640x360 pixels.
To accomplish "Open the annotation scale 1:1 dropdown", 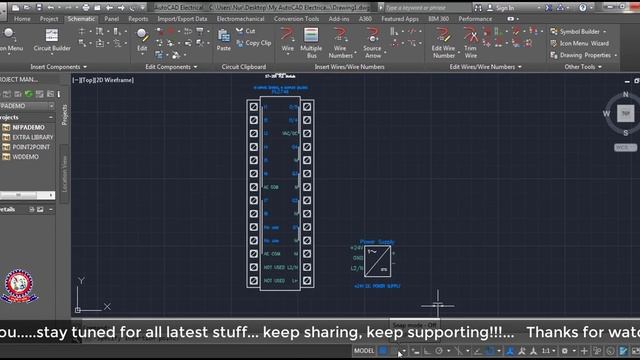I will pos(548,351).
